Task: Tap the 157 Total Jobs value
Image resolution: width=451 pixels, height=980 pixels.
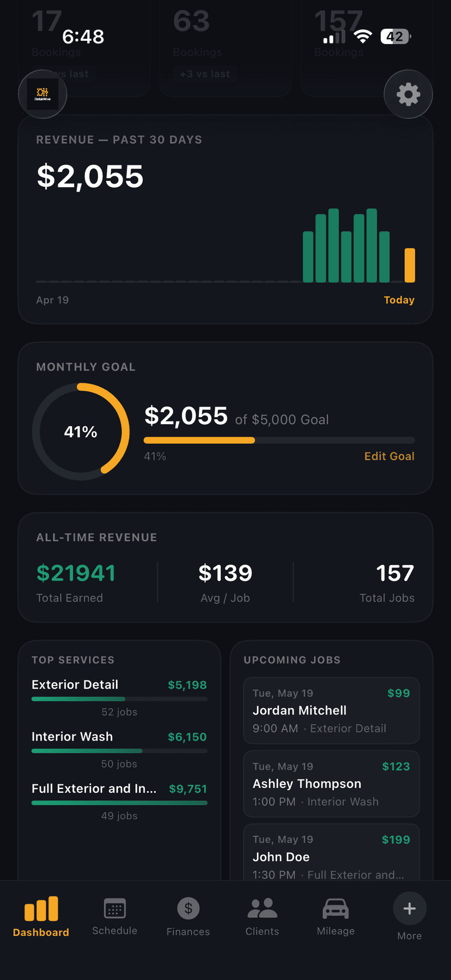Action: point(395,573)
